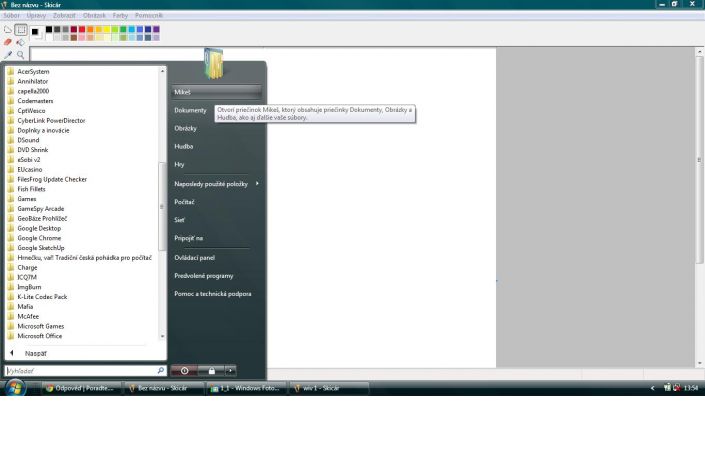Expand the shutdown options arrow
The width and height of the screenshot is (705, 464).
[x=230, y=371]
